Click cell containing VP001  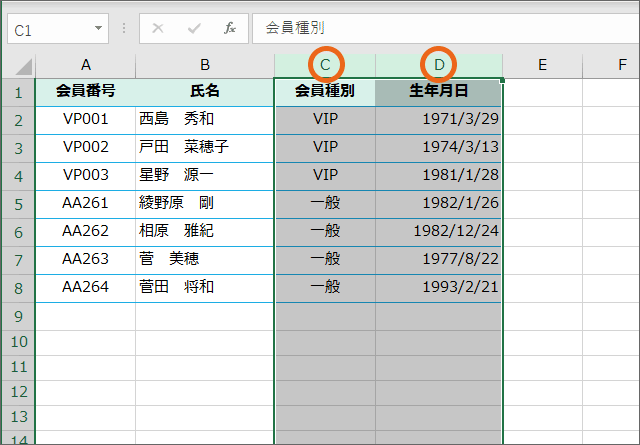point(85,121)
